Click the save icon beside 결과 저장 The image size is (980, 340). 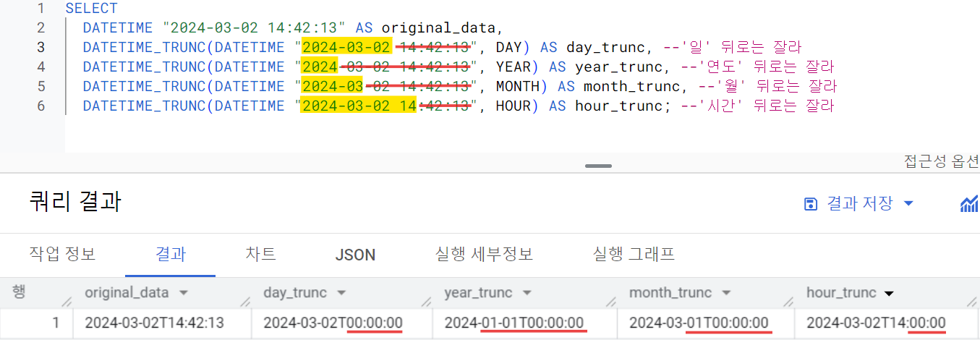pyautogui.click(x=811, y=204)
